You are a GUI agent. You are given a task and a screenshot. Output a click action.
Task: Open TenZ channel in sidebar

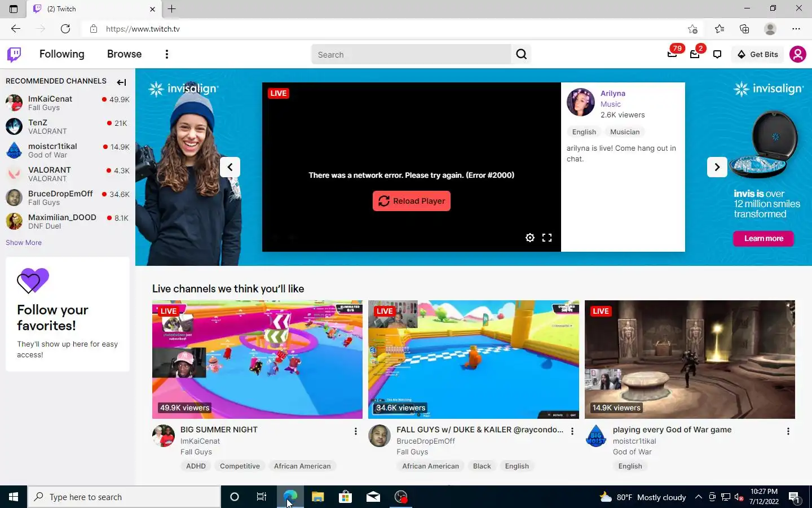(68, 126)
